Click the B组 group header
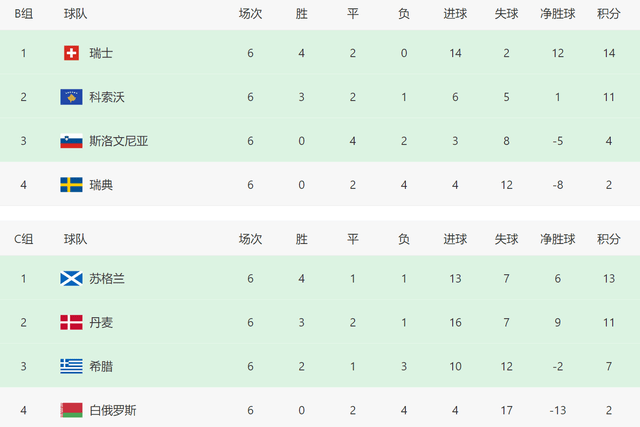Viewport: 640px width, 427px height. point(24,14)
